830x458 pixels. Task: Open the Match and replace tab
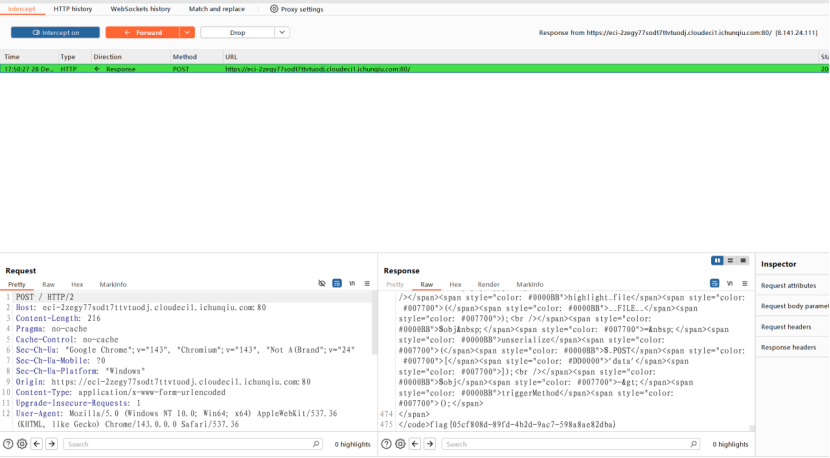pos(216,9)
